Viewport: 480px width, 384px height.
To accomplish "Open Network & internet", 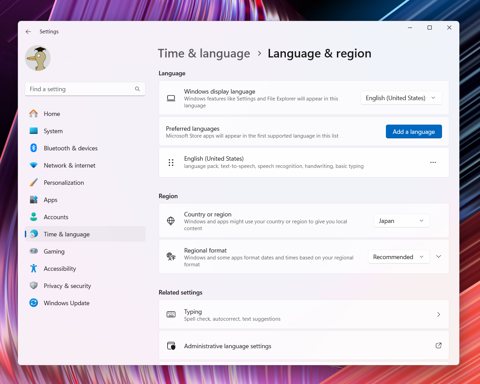I will (85, 165).
